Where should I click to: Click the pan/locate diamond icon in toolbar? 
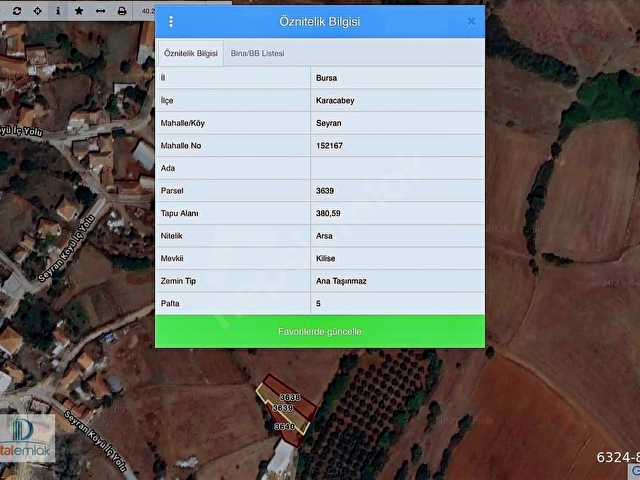click(38, 11)
